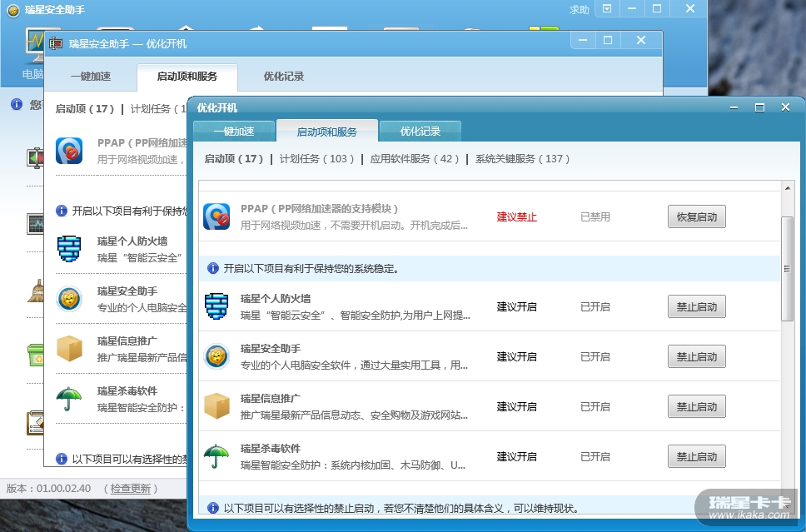Click 建议禁止 text for PPAP
806x532 pixels.
click(x=516, y=217)
